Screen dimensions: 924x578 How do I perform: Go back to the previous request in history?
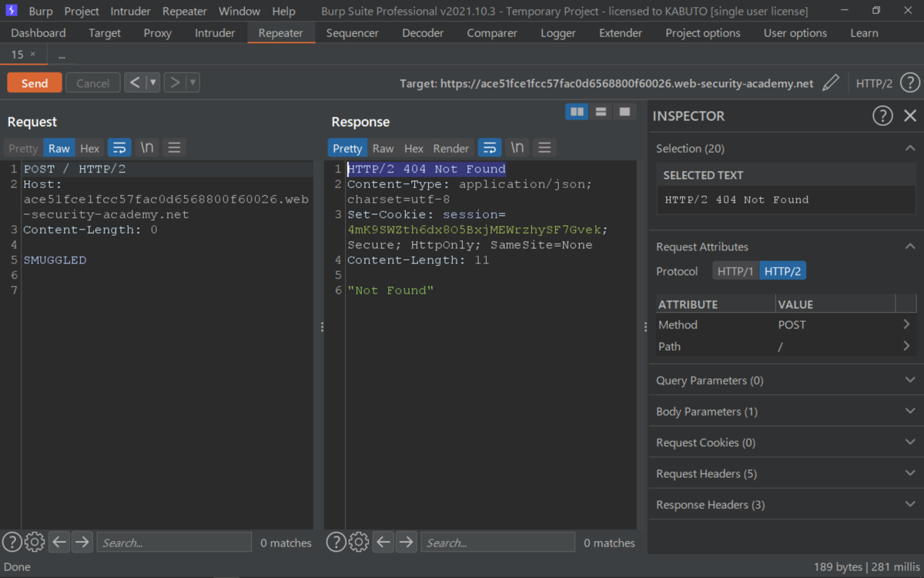coord(135,82)
